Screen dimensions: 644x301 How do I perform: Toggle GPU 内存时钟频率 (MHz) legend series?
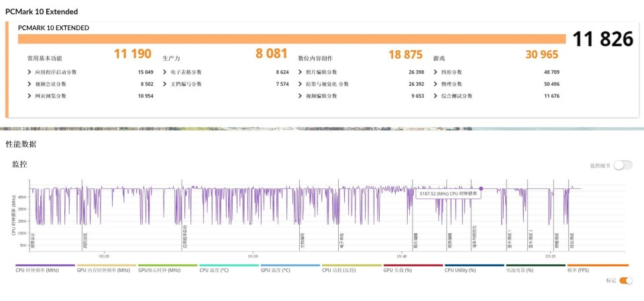pos(107,268)
